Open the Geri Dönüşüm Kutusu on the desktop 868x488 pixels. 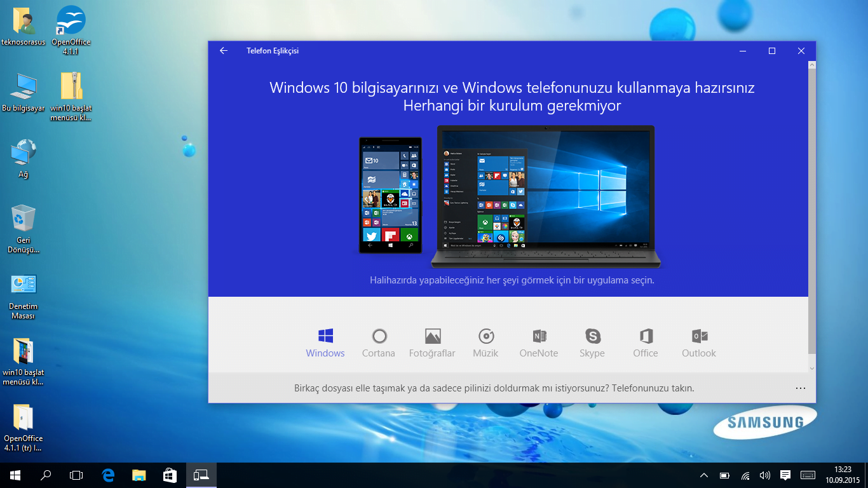point(23,216)
